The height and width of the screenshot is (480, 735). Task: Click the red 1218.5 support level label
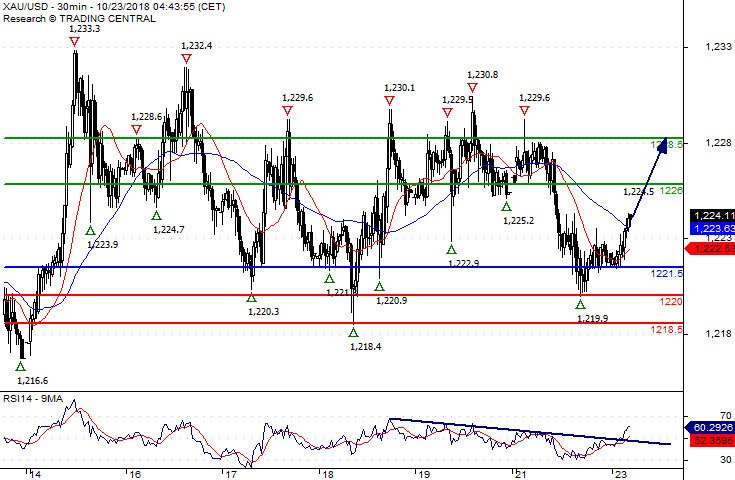coord(667,330)
